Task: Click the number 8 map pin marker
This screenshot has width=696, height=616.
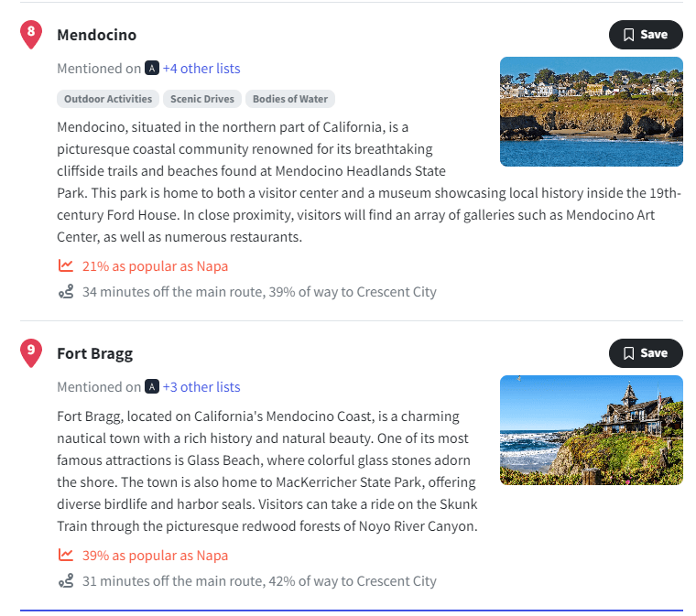Action: (31, 35)
